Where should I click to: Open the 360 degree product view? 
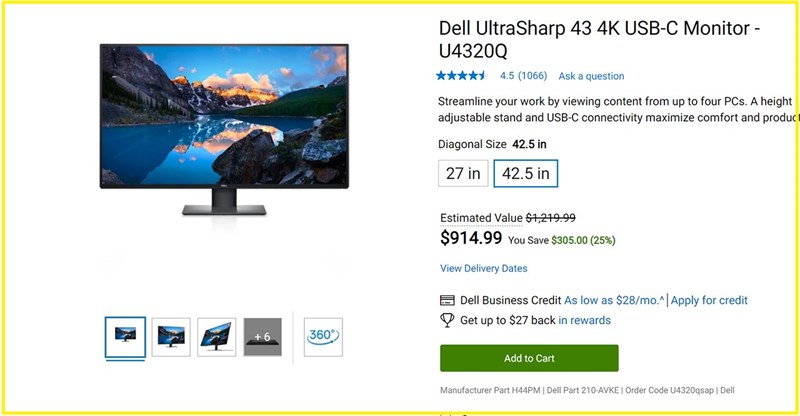point(323,337)
